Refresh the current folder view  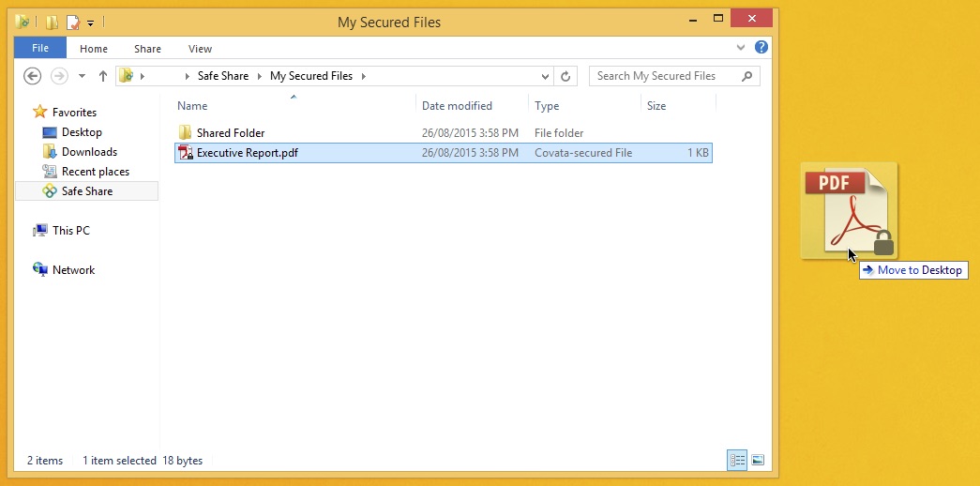point(565,76)
